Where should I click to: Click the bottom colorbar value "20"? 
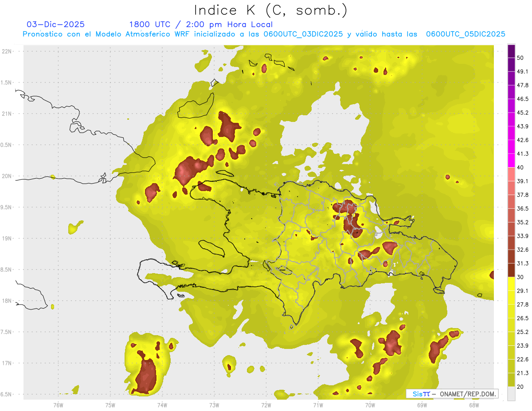520,387
